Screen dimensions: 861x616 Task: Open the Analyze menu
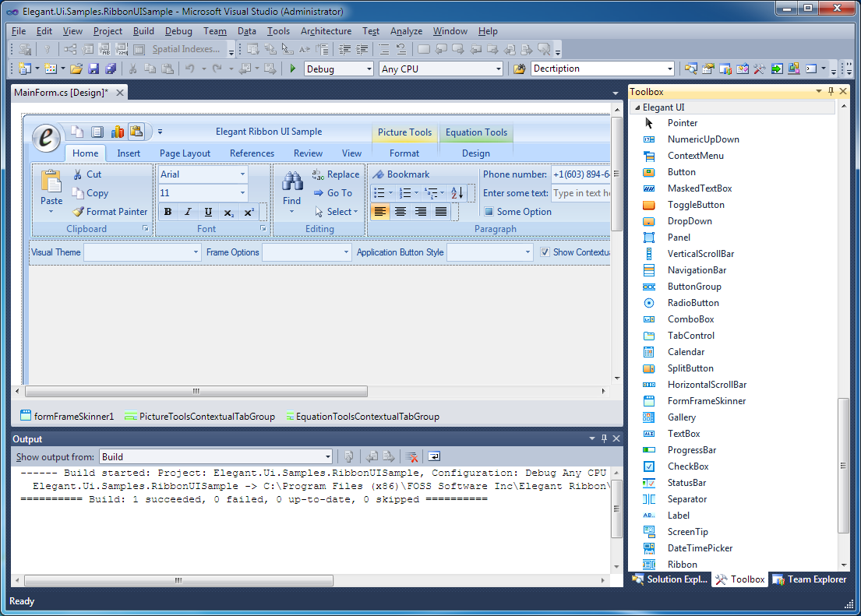pos(406,31)
